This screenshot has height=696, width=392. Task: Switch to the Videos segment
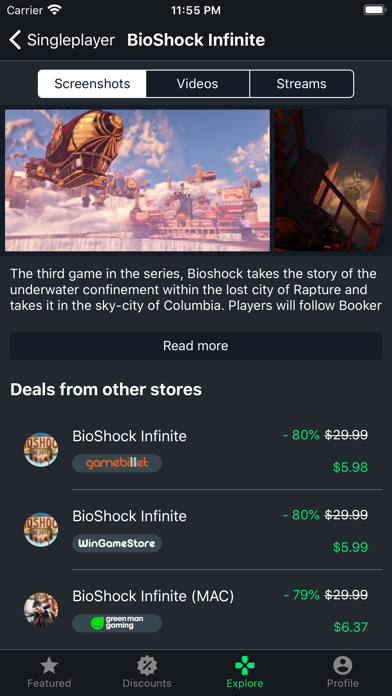pos(198,84)
